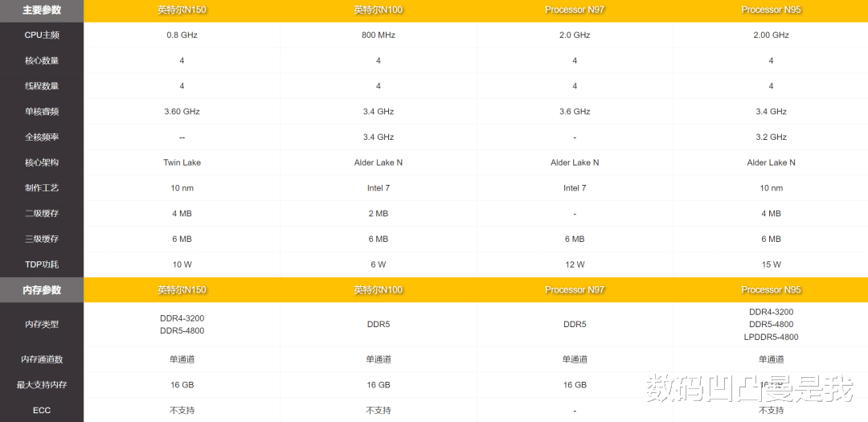Select Alder Lake N cell for N95

[x=771, y=162]
